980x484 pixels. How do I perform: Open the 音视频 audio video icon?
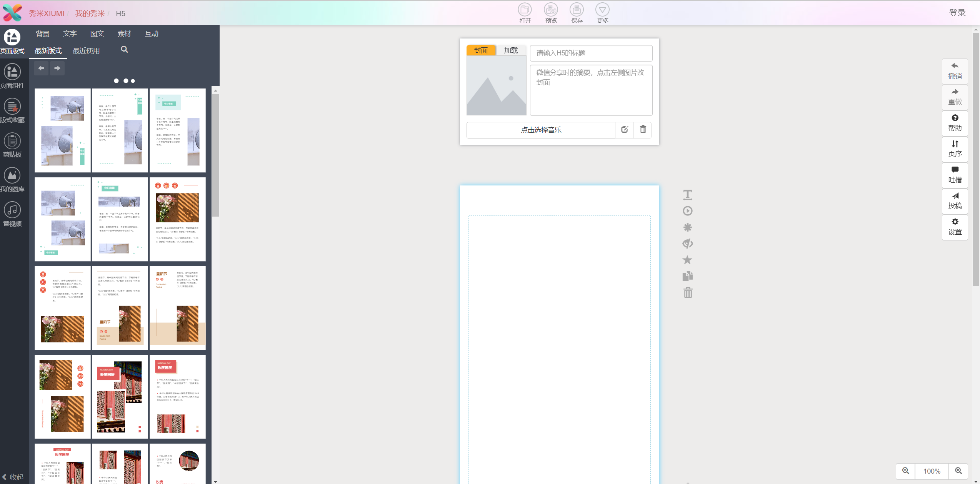click(x=12, y=215)
